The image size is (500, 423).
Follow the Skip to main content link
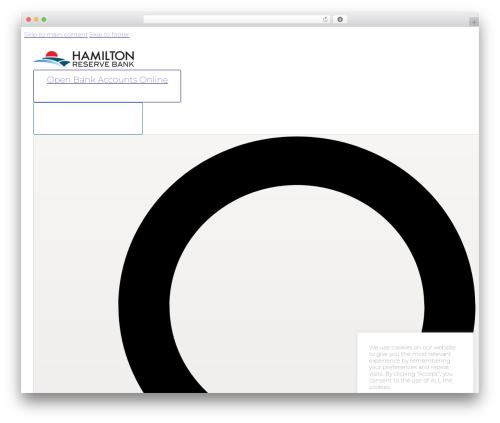(x=56, y=34)
